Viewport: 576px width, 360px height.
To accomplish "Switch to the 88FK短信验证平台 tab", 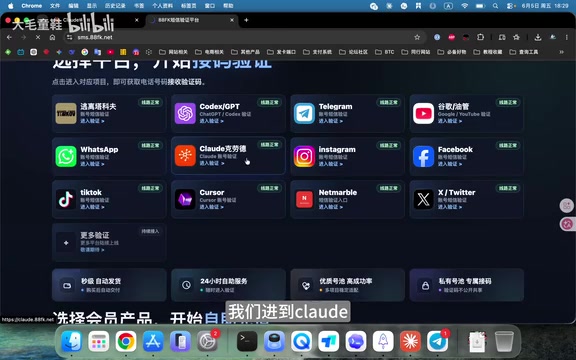I will pos(192,20).
